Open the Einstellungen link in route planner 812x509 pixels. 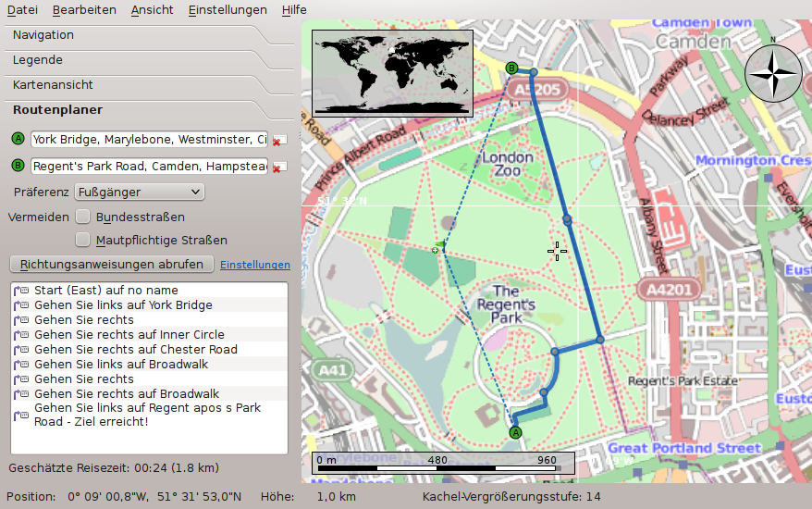click(254, 265)
